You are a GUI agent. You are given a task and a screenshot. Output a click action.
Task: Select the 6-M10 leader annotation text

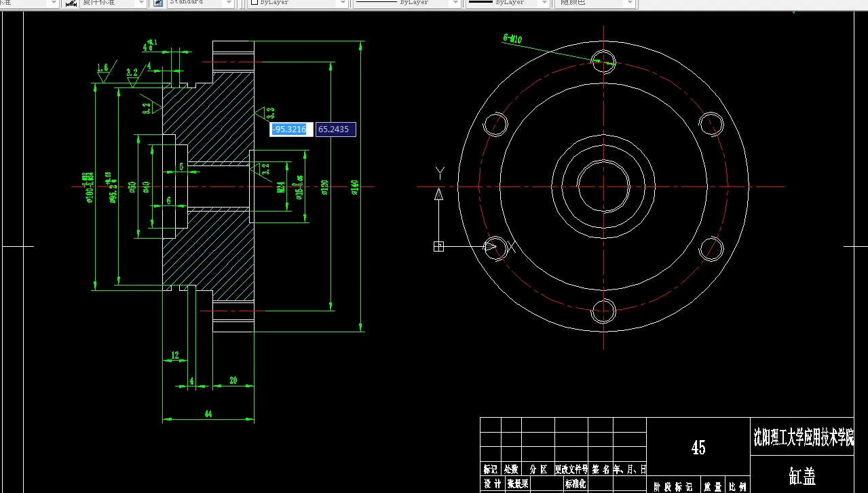pyautogui.click(x=512, y=39)
